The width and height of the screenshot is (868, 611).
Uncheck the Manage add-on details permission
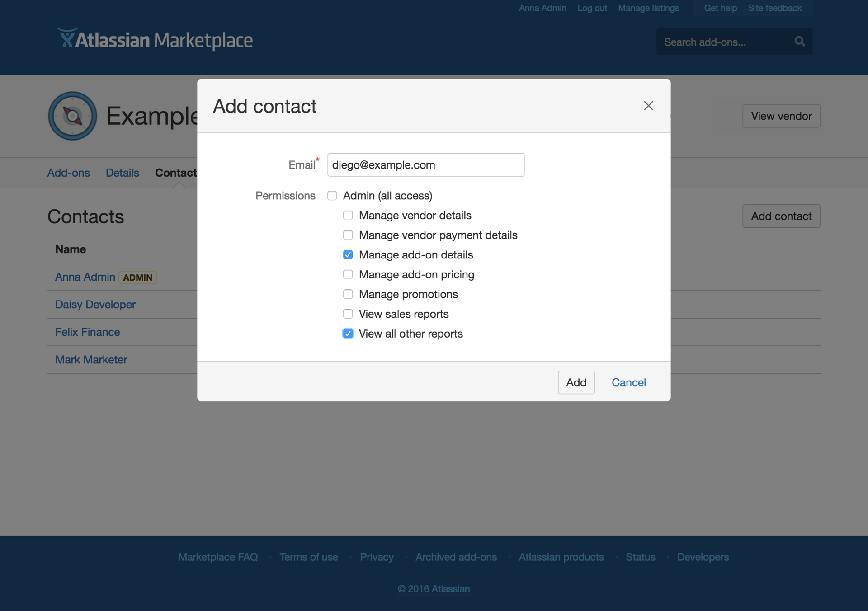[348, 254]
